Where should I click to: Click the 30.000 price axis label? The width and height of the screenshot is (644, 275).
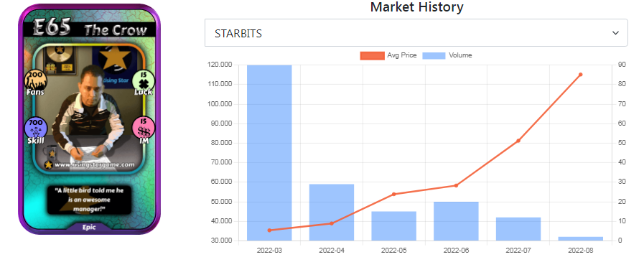coord(222,241)
